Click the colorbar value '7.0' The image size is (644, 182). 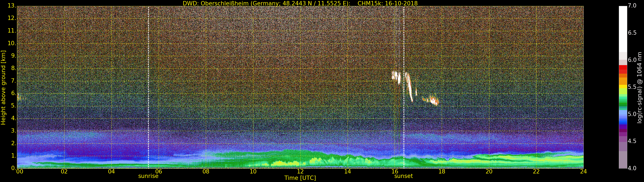pyautogui.click(x=632, y=6)
